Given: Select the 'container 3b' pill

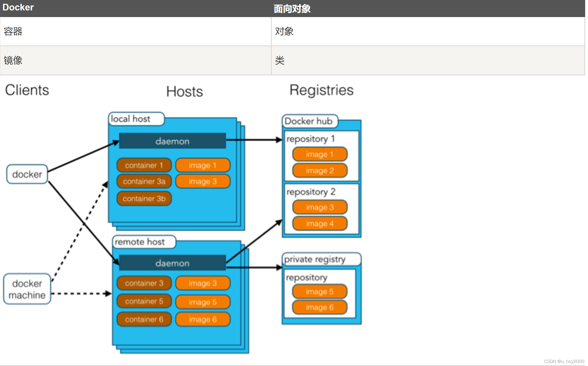Looking at the screenshot, I should tap(144, 199).
